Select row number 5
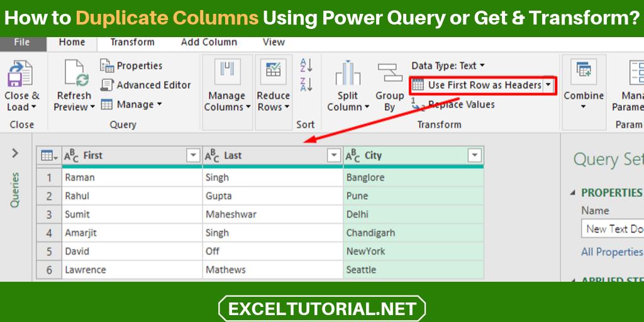Image resolution: width=644 pixels, height=322 pixels. (49, 251)
